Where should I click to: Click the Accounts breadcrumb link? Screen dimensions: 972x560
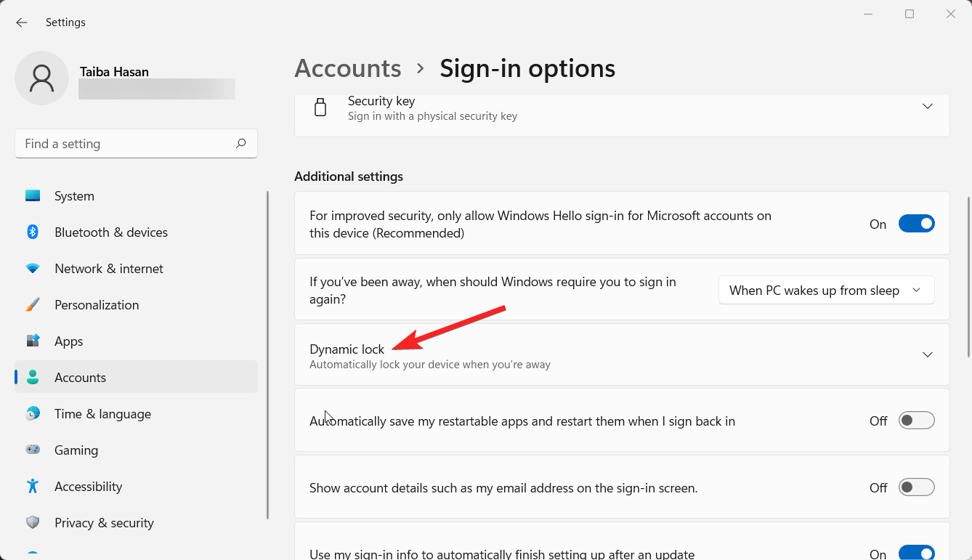point(348,68)
